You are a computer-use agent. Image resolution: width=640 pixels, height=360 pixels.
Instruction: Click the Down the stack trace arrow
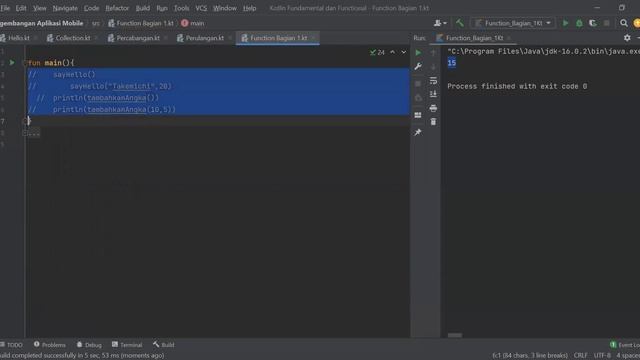[x=433, y=67]
